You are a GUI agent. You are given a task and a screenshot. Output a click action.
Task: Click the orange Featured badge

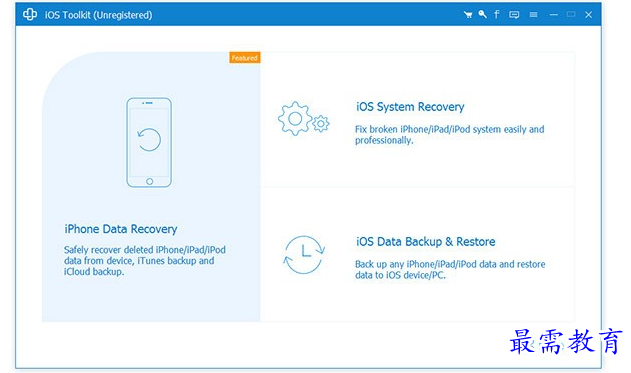[245, 58]
